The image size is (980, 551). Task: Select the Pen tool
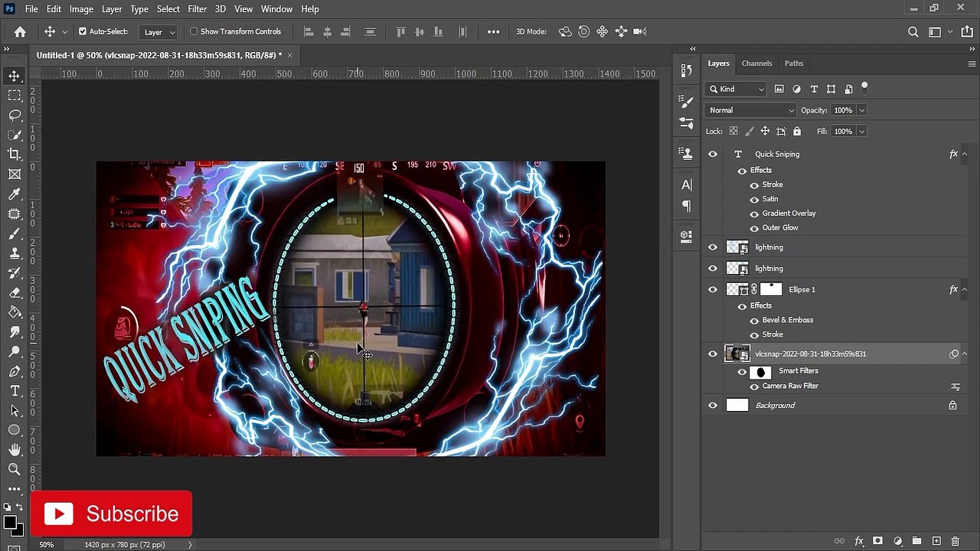(15, 371)
